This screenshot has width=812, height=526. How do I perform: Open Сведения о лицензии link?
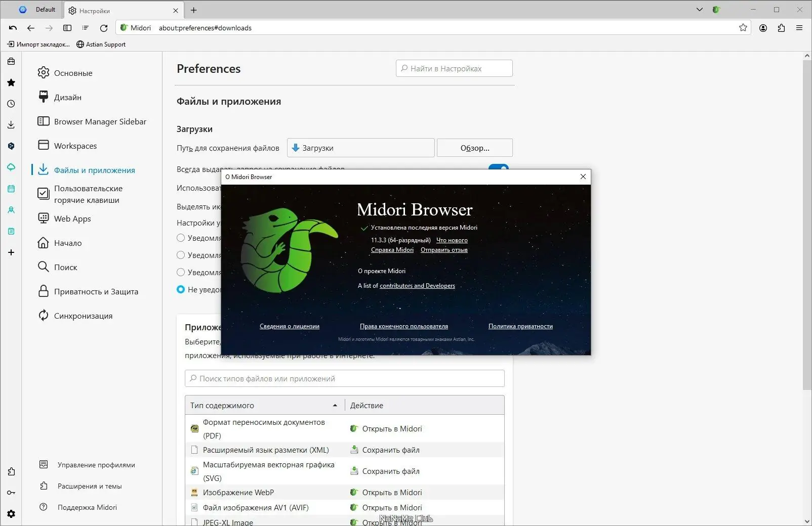[x=290, y=326]
